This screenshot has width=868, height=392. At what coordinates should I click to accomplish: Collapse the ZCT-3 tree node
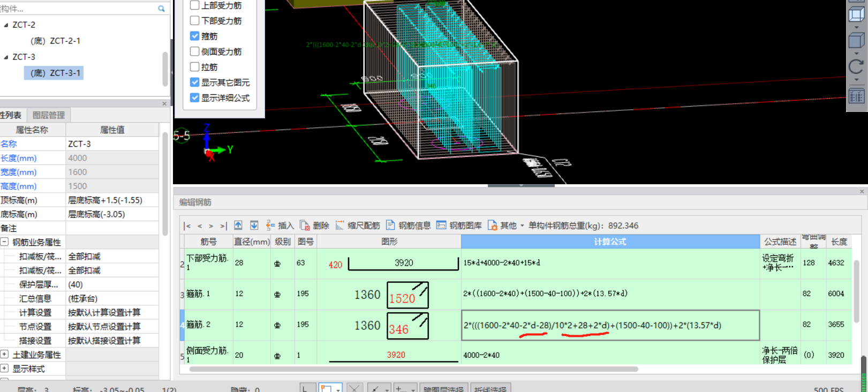[x=6, y=57]
